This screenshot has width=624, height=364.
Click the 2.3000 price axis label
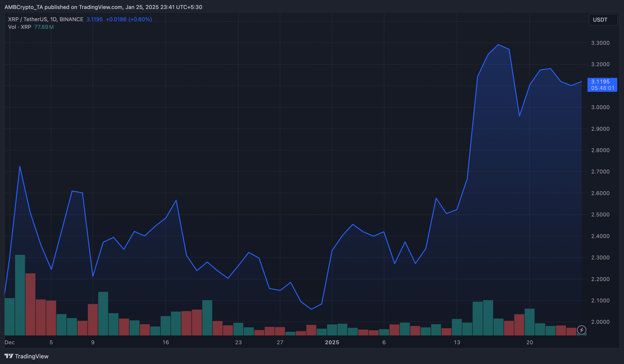coord(600,257)
